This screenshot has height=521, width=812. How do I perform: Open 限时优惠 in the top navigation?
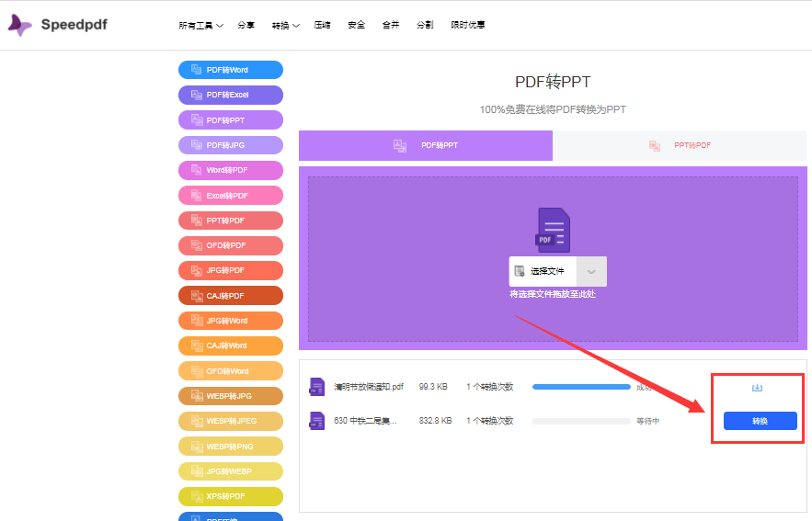click(468, 25)
